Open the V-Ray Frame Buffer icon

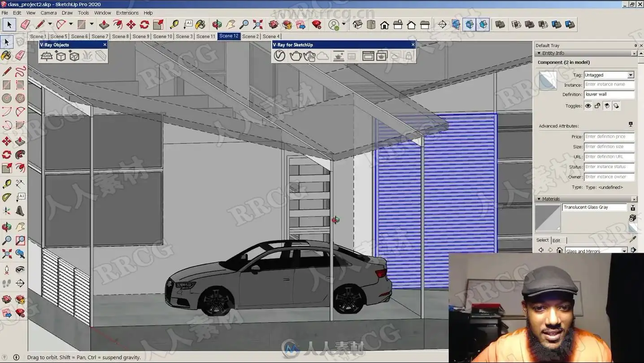(x=368, y=56)
